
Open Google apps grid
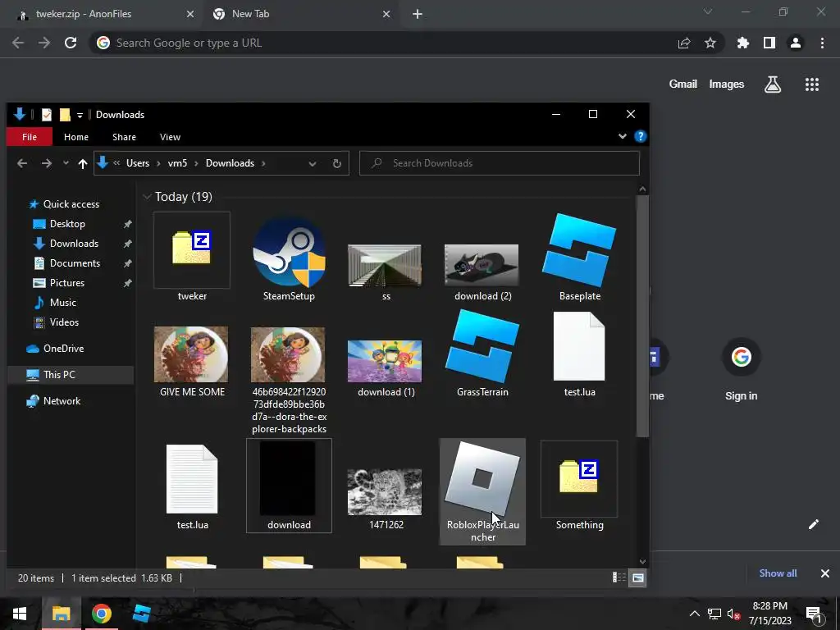click(812, 84)
